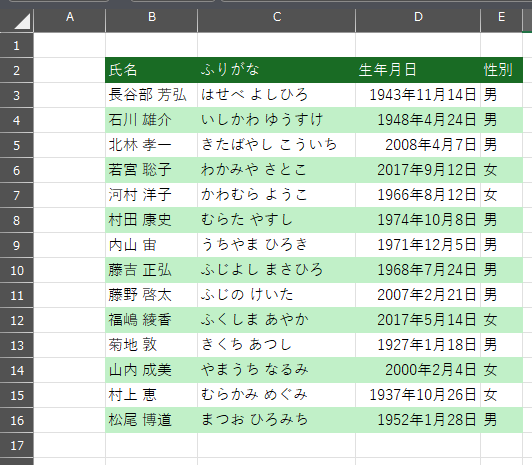
Task: Click the やまうち なるみ cell
Action: pos(277,370)
